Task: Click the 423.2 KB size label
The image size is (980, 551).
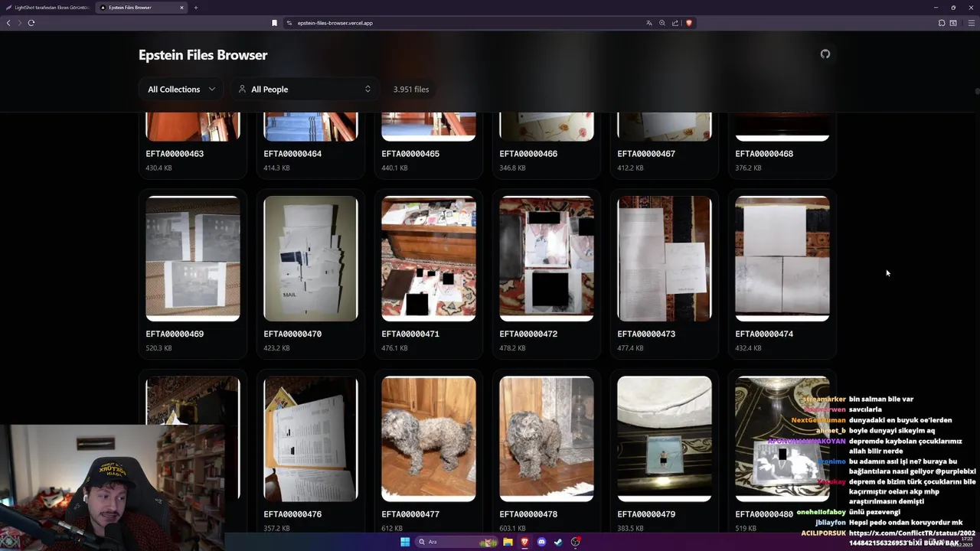Action: [x=276, y=348]
